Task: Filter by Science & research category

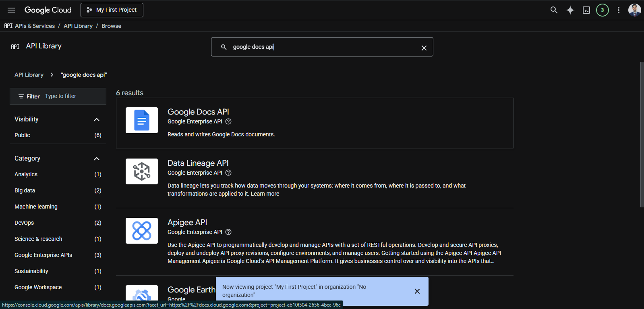Action: point(58,239)
